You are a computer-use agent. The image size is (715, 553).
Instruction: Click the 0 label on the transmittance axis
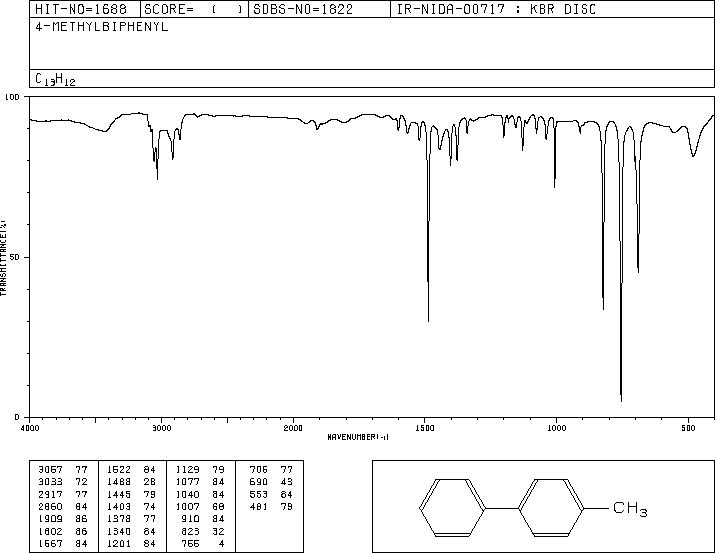coord(17,417)
